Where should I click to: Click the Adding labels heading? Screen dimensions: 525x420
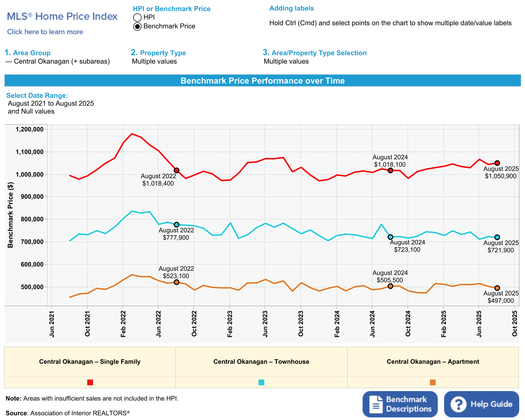(x=292, y=8)
